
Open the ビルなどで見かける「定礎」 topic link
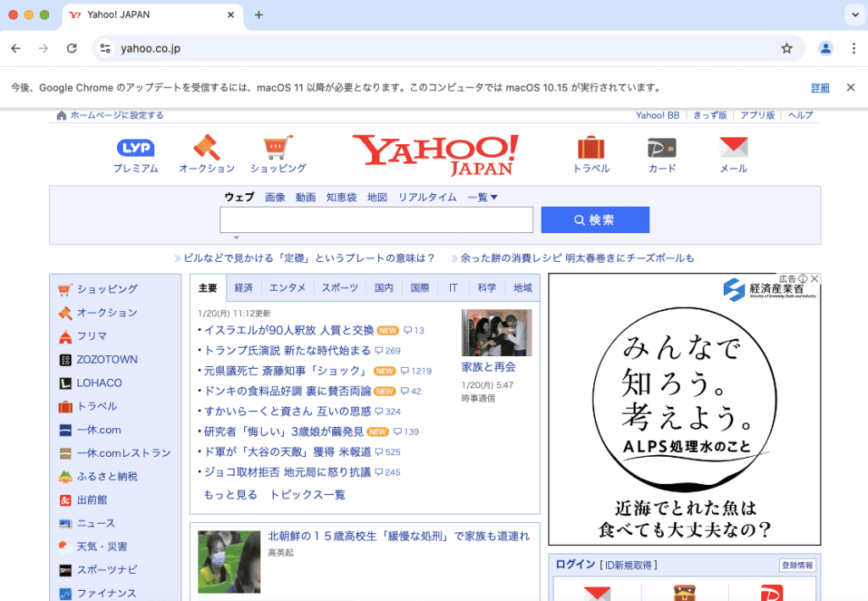click(309, 258)
